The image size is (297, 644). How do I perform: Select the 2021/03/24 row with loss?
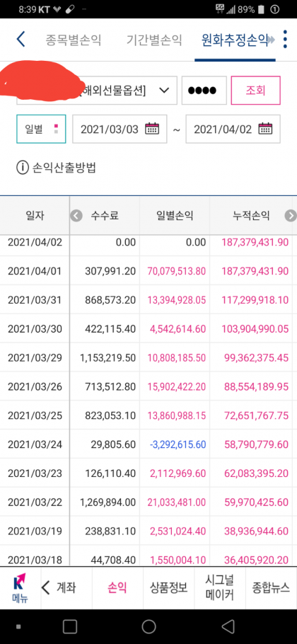(x=148, y=444)
